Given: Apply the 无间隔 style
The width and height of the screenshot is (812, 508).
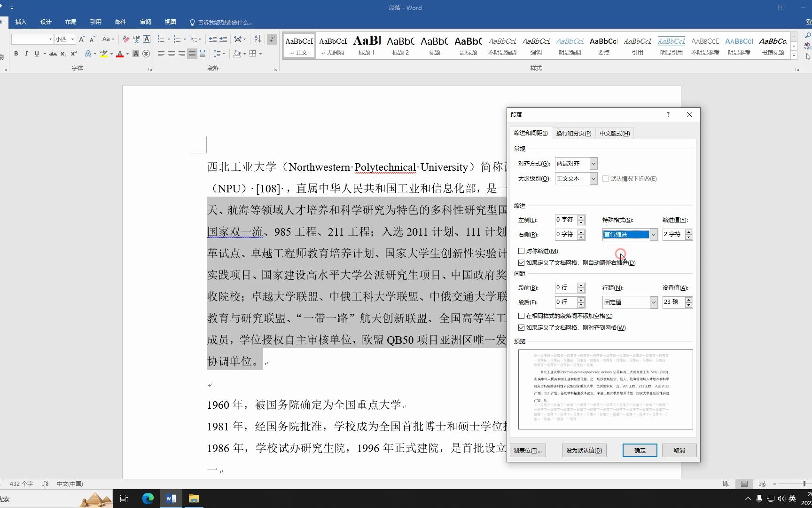Looking at the screenshot, I should tap(333, 46).
